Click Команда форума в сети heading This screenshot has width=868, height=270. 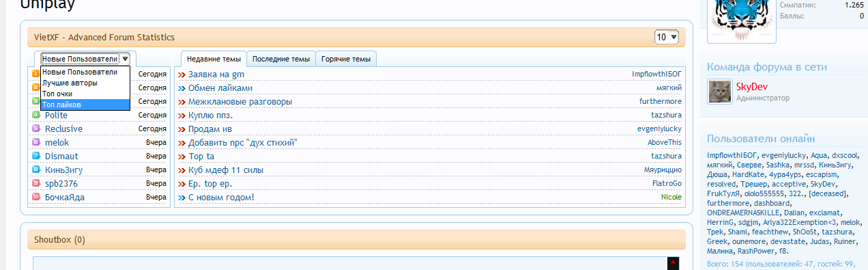[767, 67]
